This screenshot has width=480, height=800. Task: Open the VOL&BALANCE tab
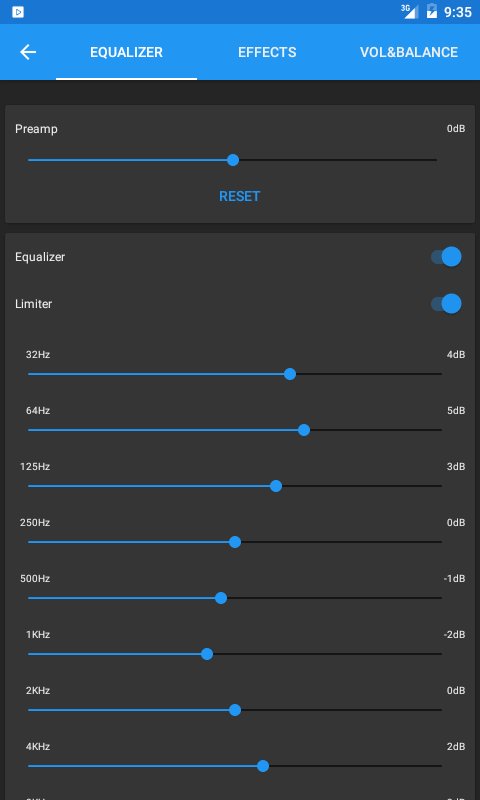[409, 52]
